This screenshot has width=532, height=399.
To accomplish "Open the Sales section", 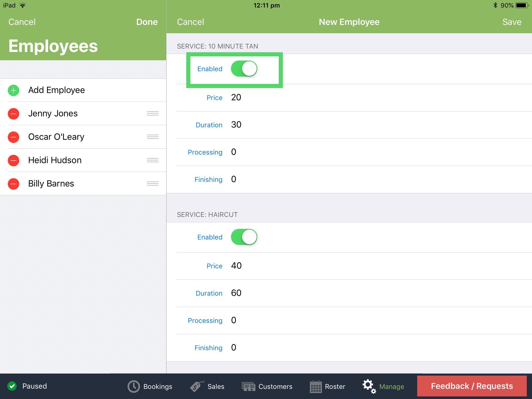I will (x=208, y=386).
